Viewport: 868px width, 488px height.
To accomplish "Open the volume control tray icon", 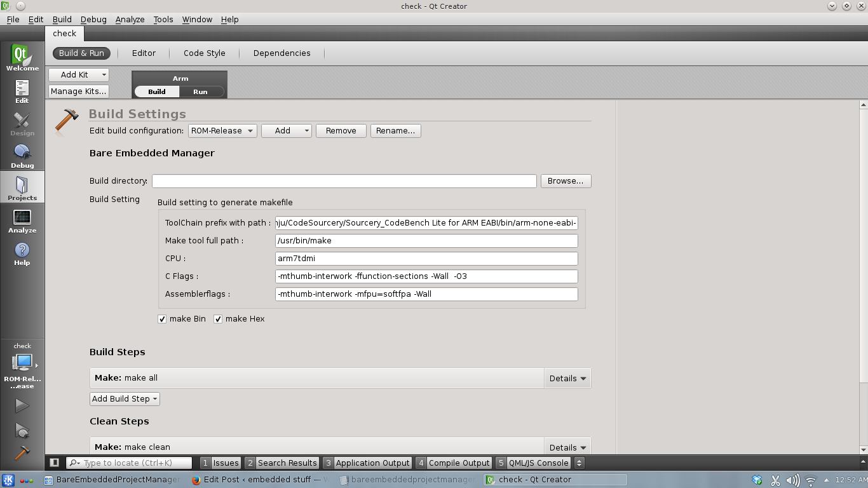I will pyautogui.click(x=793, y=480).
